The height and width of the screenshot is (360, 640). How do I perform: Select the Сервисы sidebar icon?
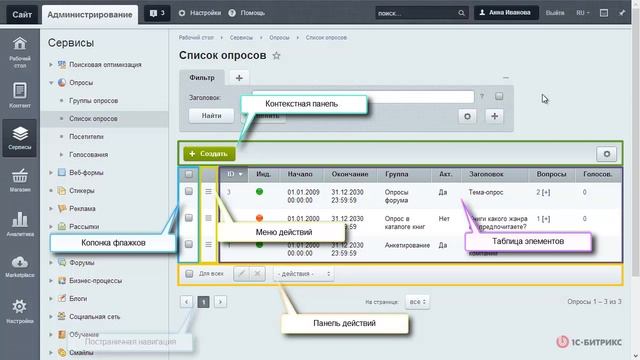click(20, 138)
